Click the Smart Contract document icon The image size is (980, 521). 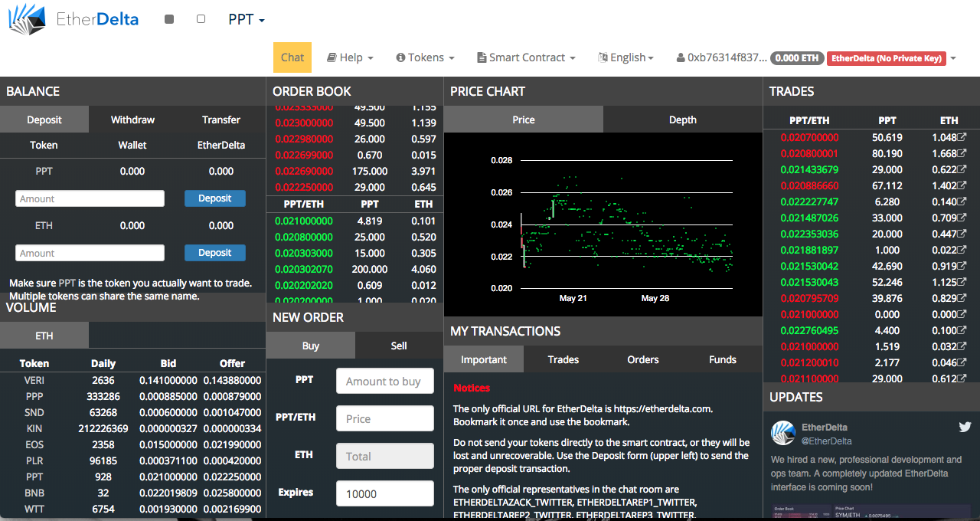point(482,57)
